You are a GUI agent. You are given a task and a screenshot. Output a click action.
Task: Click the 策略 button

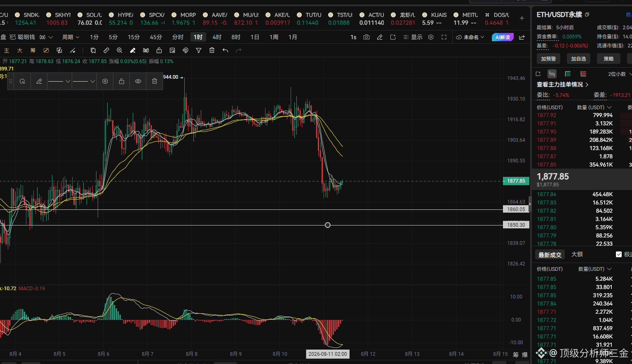click(x=609, y=59)
